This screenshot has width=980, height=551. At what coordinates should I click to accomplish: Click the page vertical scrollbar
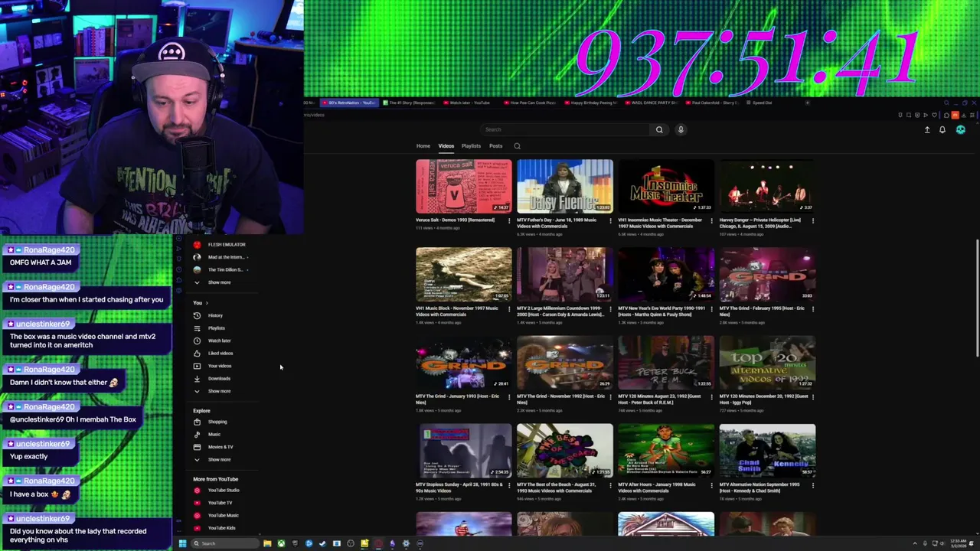tap(976, 298)
